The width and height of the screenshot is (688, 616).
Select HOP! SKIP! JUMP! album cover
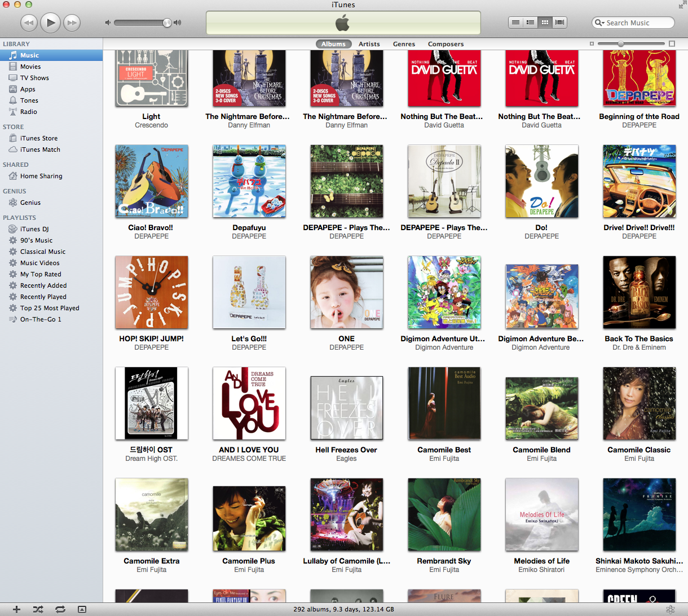151,292
